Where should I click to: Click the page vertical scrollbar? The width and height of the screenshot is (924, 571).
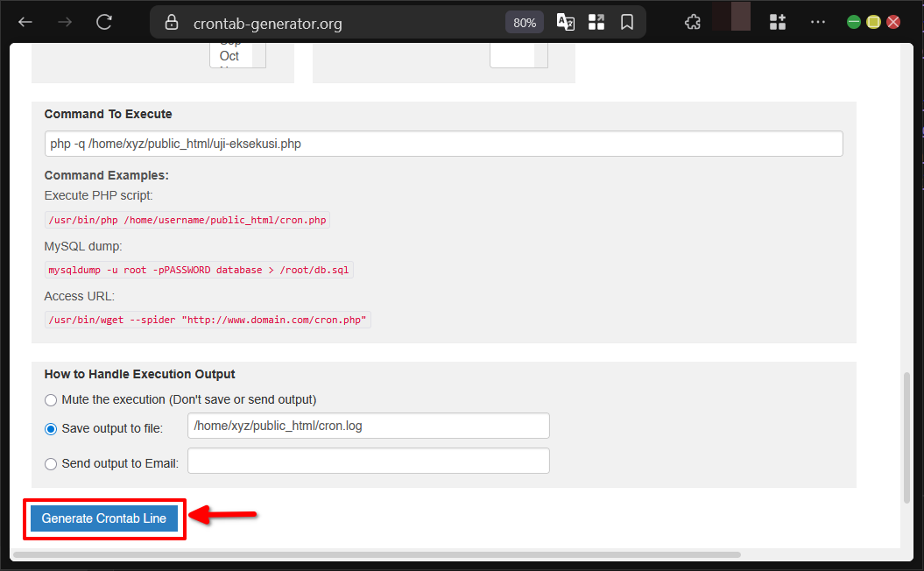(x=906, y=436)
